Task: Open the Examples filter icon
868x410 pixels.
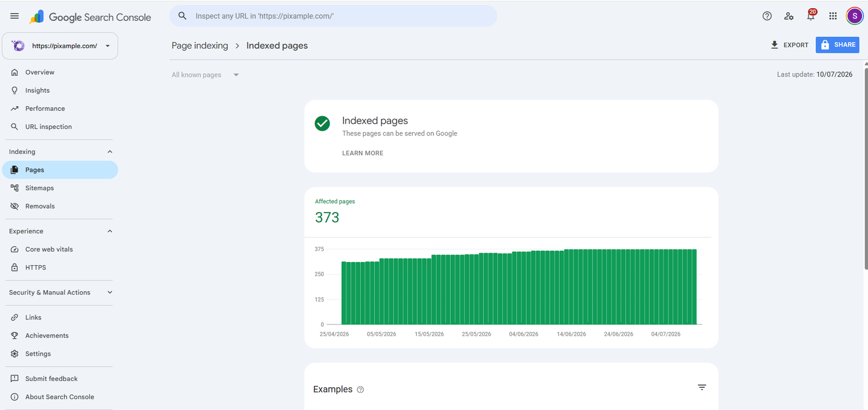Action: coord(702,387)
